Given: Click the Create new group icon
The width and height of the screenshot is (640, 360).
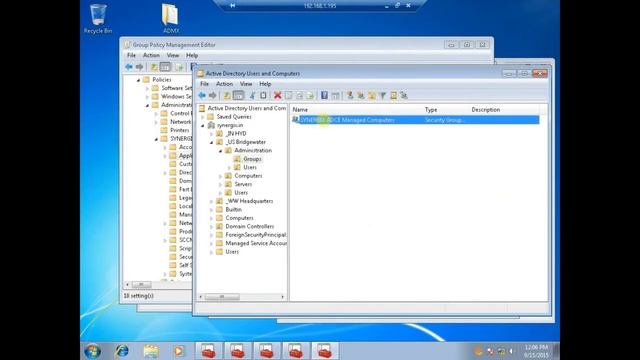Looking at the screenshot, I should click(x=361, y=96).
